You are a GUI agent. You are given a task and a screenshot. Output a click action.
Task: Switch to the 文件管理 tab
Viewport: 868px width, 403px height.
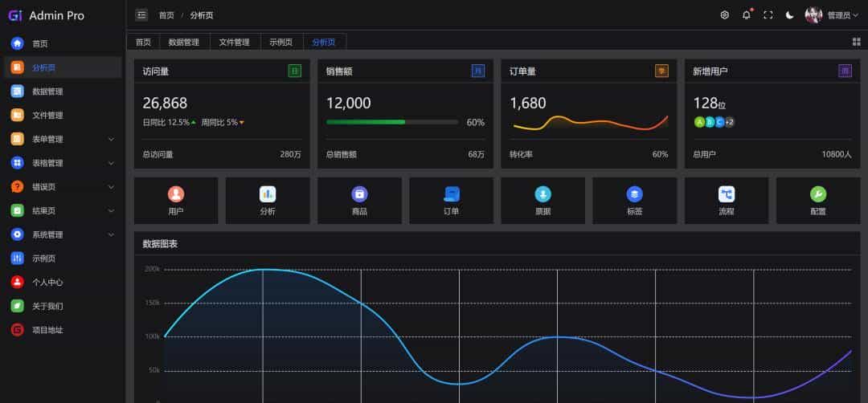[234, 42]
